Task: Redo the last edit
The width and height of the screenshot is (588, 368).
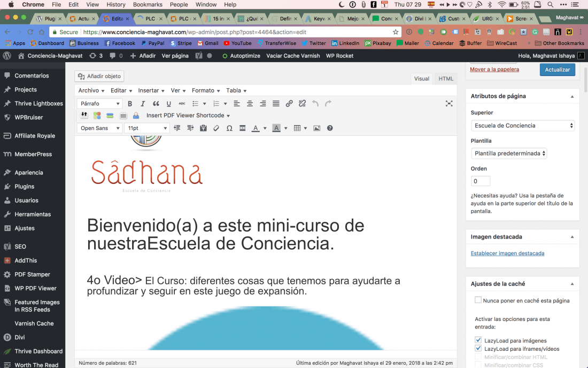Action: pyautogui.click(x=329, y=104)
